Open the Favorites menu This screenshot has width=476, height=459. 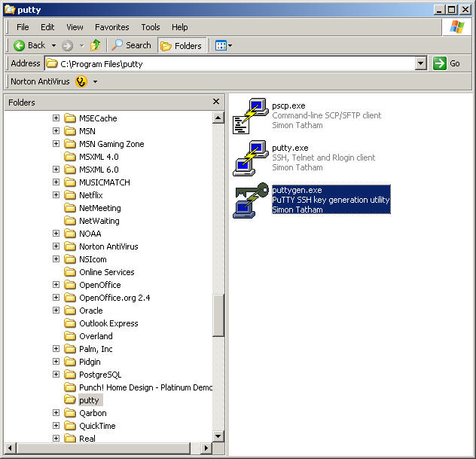pos(112,27)
